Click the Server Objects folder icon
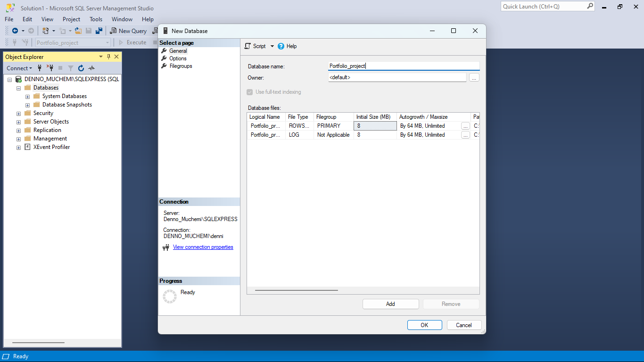Viewport: 644px width, 362px height. [27, 122]
